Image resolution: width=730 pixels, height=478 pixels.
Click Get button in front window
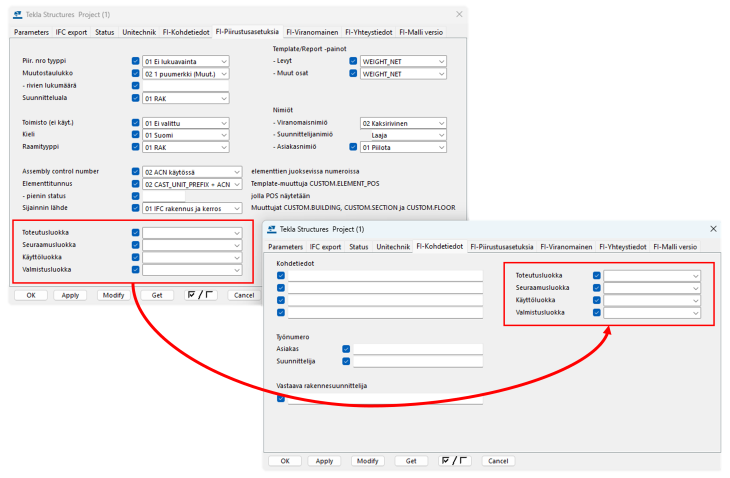click(x=411, y=461)
